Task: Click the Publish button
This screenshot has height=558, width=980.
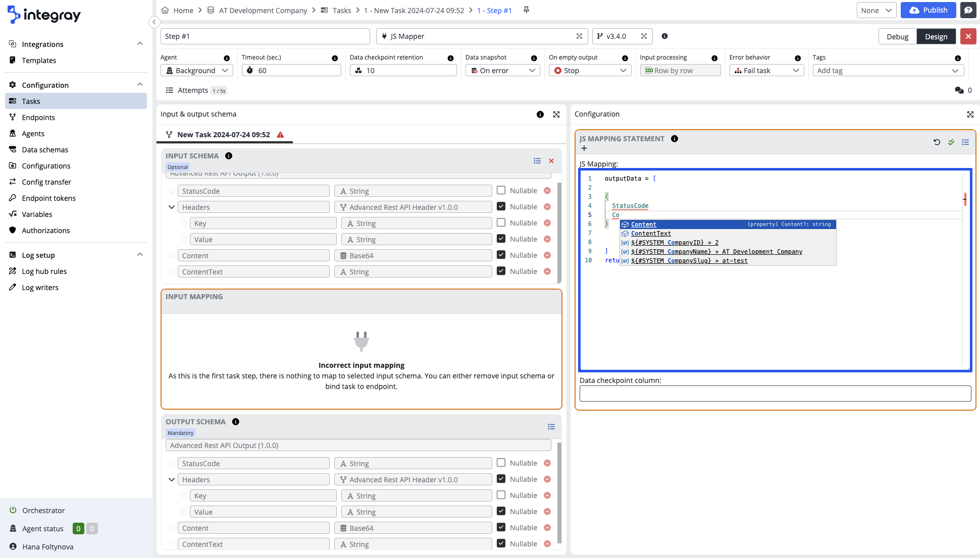Action: [x=928, y=10]
